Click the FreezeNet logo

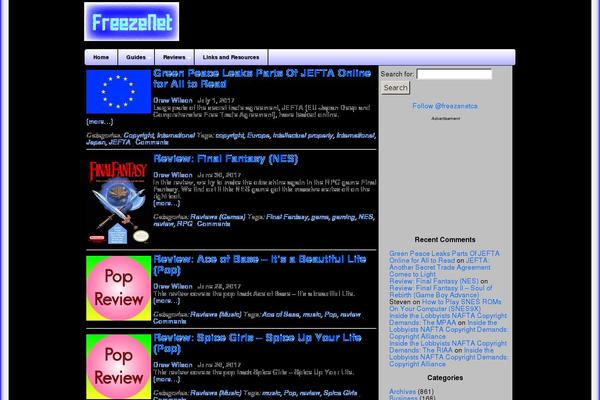(x=131, y=21)
